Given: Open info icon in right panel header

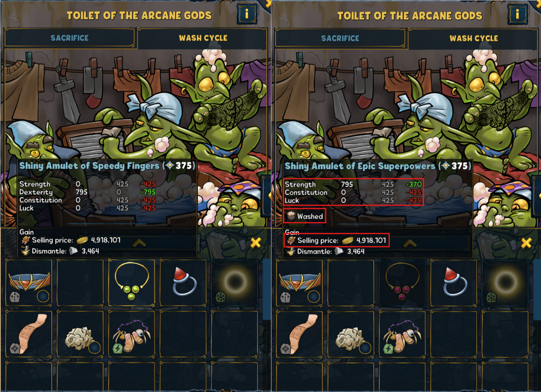Looking at the screenshot, I should pos(517,14).
